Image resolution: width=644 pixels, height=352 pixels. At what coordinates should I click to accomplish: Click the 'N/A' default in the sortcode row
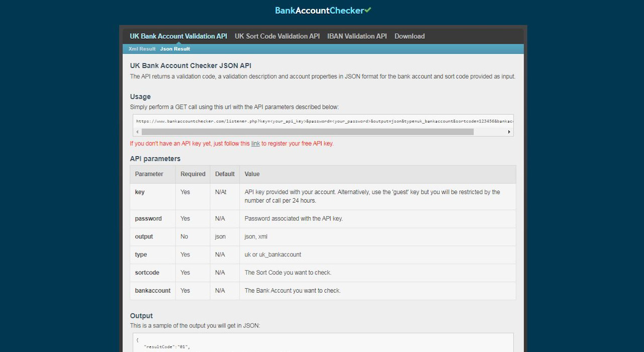[x=220, y=273]
